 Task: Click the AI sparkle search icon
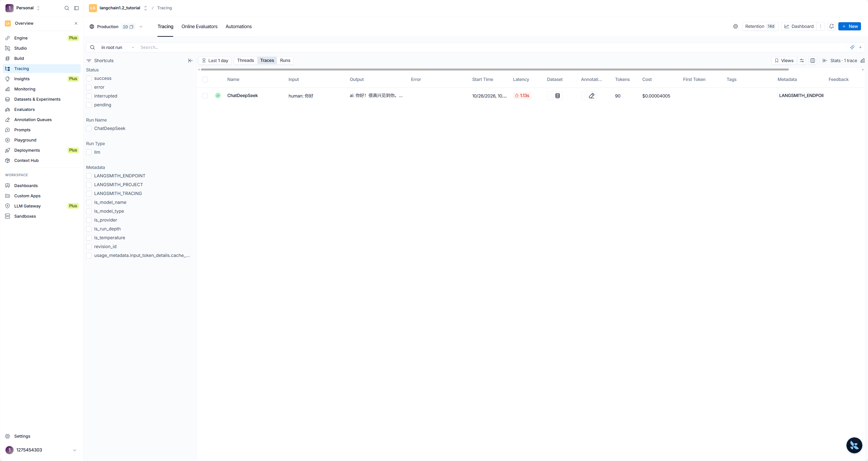(x=852, y=47)
